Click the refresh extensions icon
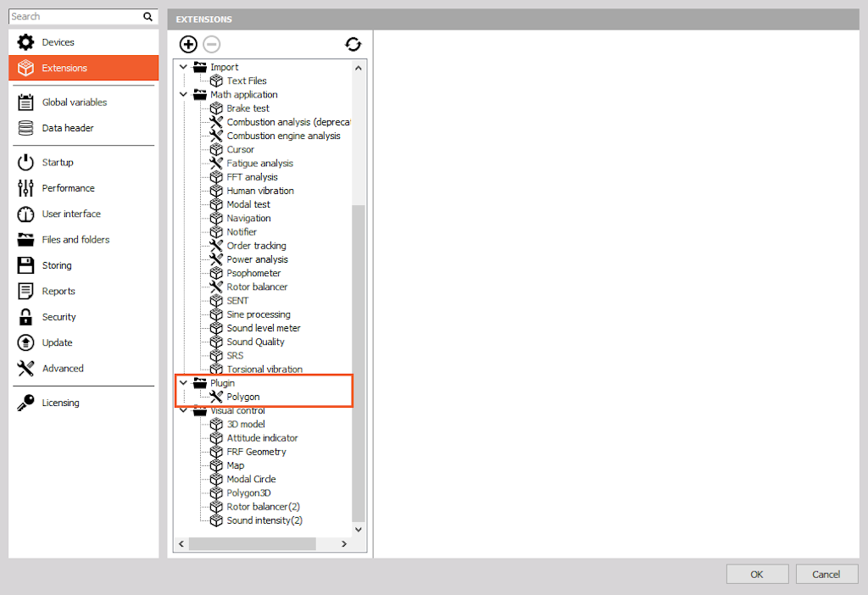Screen dimensions: 868x595 click(x=353, y=44)
